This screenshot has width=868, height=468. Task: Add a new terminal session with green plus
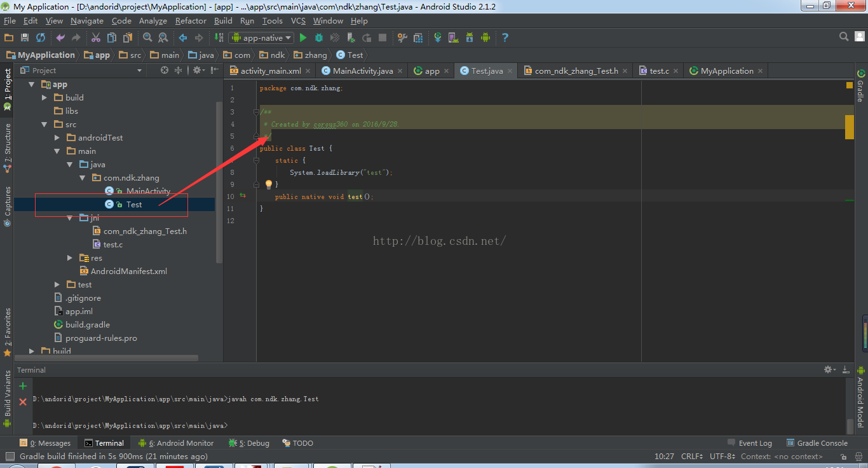23,386
